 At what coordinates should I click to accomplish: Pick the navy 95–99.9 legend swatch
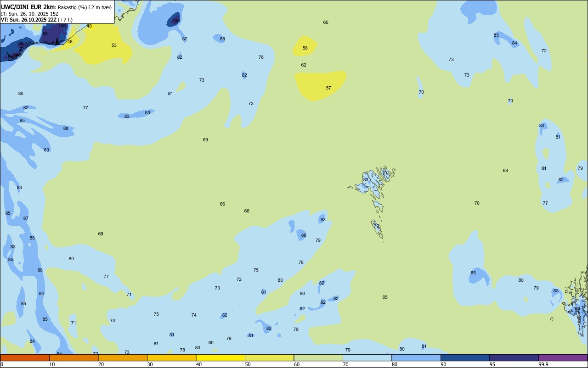[514, 357]
